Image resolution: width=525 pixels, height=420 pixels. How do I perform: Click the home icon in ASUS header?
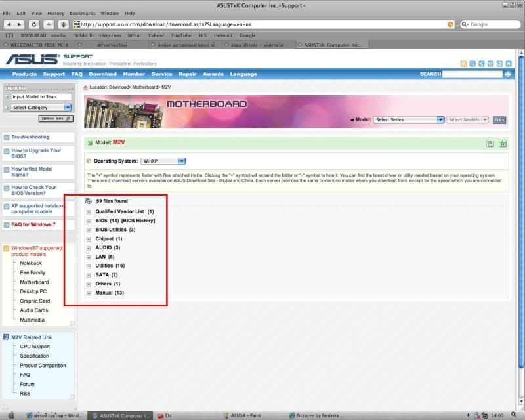coord(509,64)
